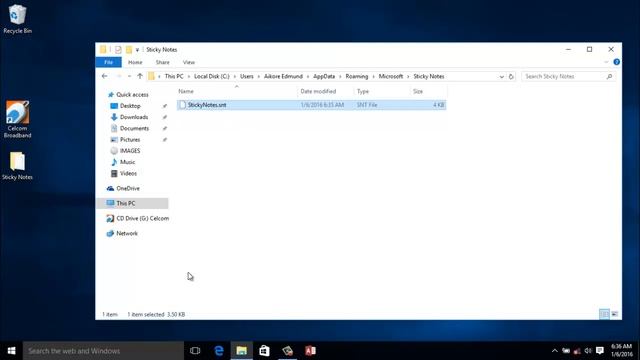Show hidden system tray icons
640x360 pixels.
554,351
